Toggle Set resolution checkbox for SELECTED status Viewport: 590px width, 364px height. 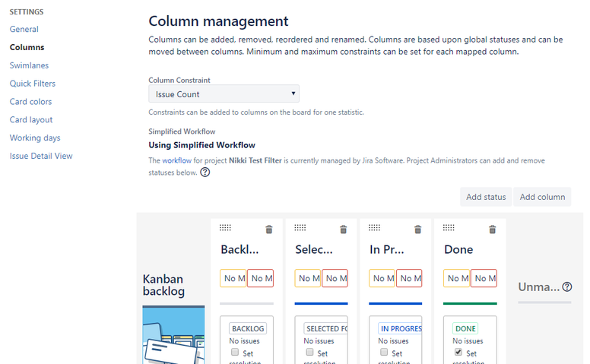point(309,352)
